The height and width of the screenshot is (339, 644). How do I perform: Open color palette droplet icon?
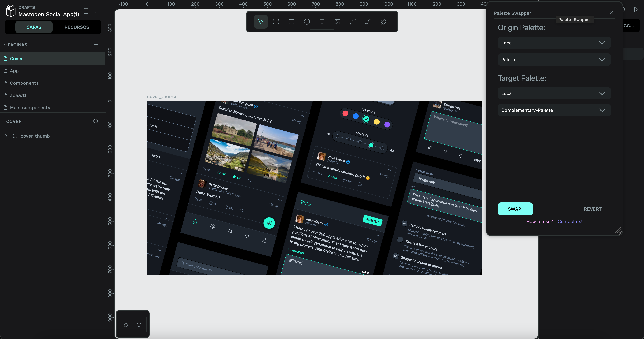click(x=126, y=325)
